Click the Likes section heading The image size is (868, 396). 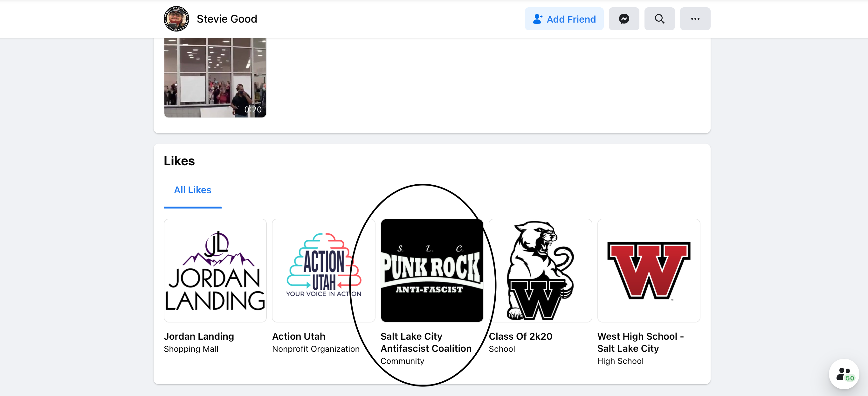point(179,161)
